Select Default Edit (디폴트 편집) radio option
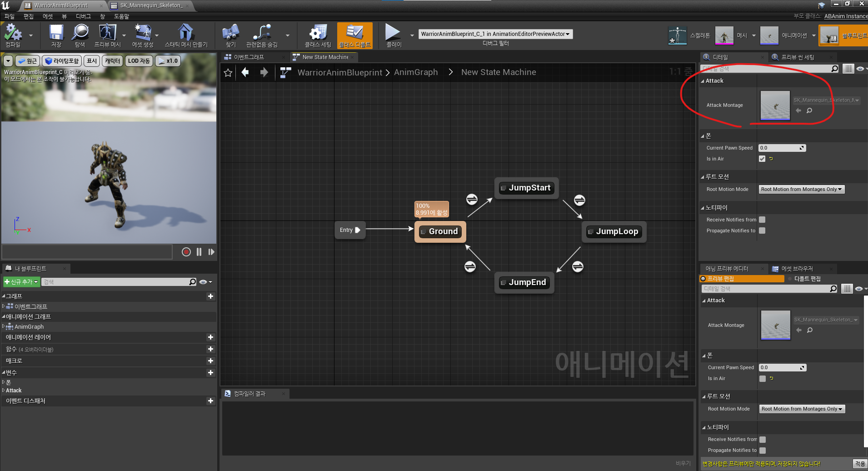 pyautogui.click(x=804, y=279)
